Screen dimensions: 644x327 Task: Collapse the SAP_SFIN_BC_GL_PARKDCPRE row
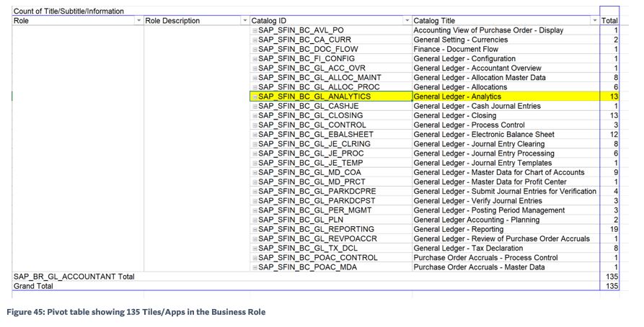[255, 192]
